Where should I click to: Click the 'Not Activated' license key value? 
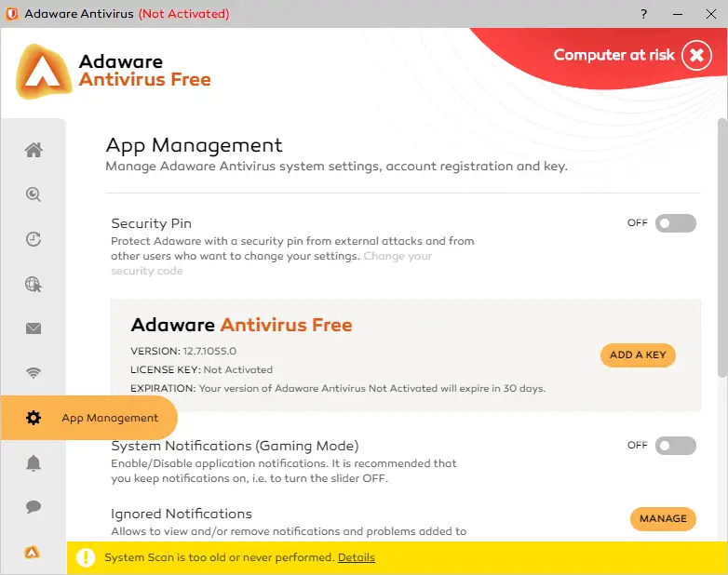tap(238, 370)
